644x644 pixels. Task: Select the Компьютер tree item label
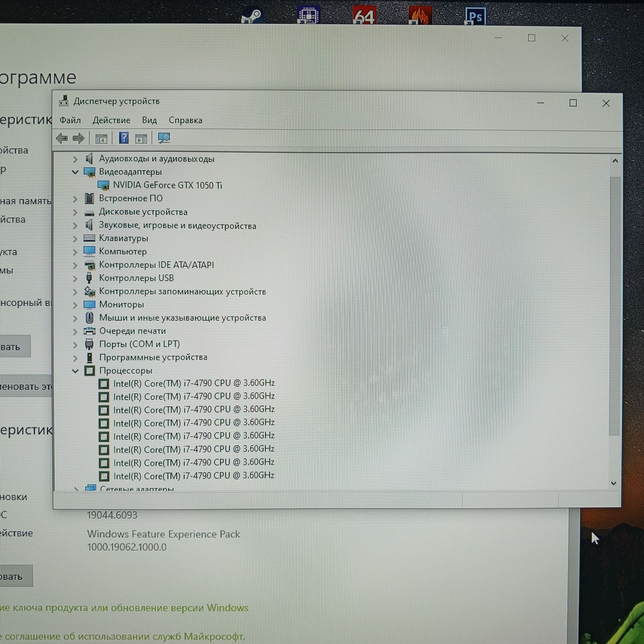(x=123, y=252)
